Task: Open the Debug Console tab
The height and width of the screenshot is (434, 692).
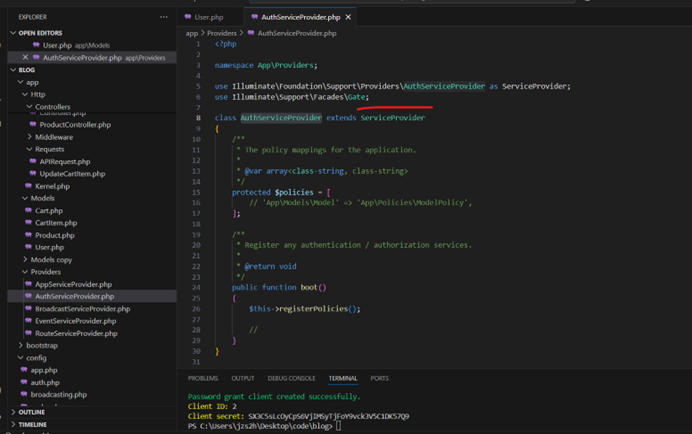Action: [291, 378]
